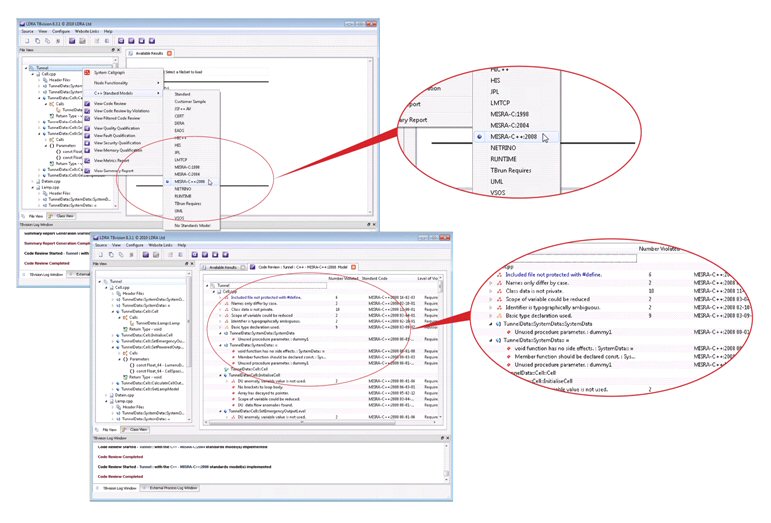771x523 pixels.
Task: Click System Callgraph icon in context menu
Action: pos(87,74)
